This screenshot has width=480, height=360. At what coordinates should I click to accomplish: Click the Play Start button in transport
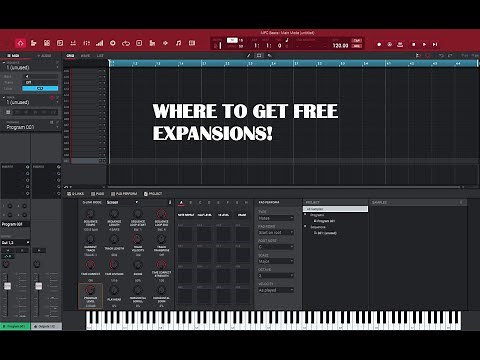(435, 44)
